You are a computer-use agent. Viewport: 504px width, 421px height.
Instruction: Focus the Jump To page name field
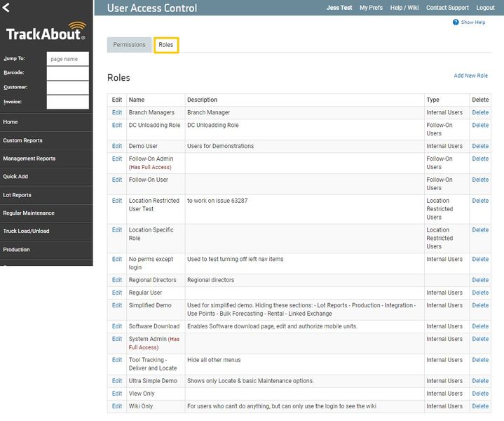pyautogui.click(x=68, y=59)
